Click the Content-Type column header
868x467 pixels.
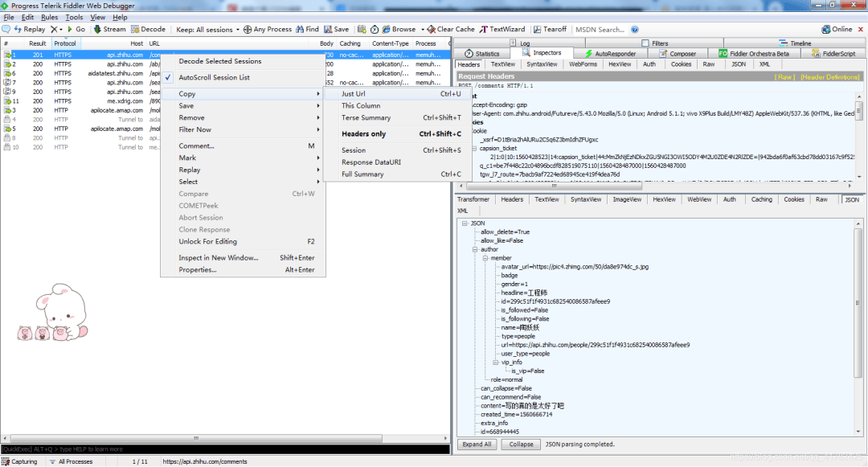click(391, 43)
